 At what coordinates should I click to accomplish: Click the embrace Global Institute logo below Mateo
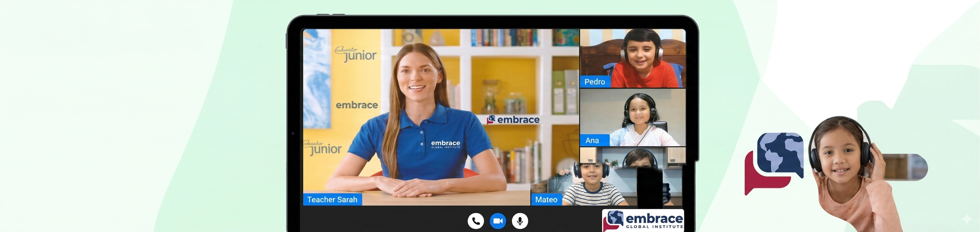643,221
